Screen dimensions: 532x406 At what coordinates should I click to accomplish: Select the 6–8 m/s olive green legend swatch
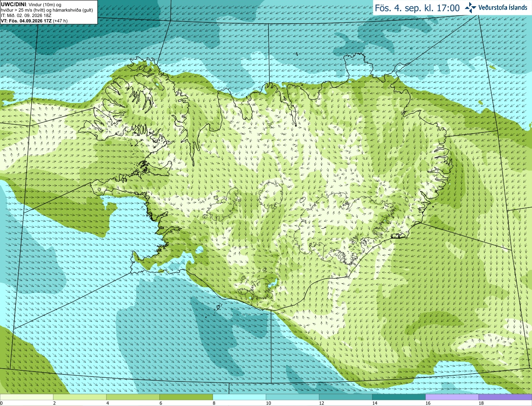[186, 397]
